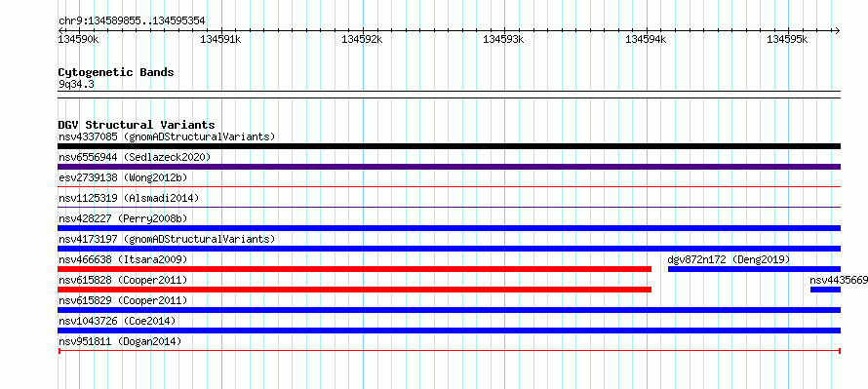This screenshot has width=868, height=389.
Task: Click the nsv615829 blue variant bar
Action: (449, 310)
